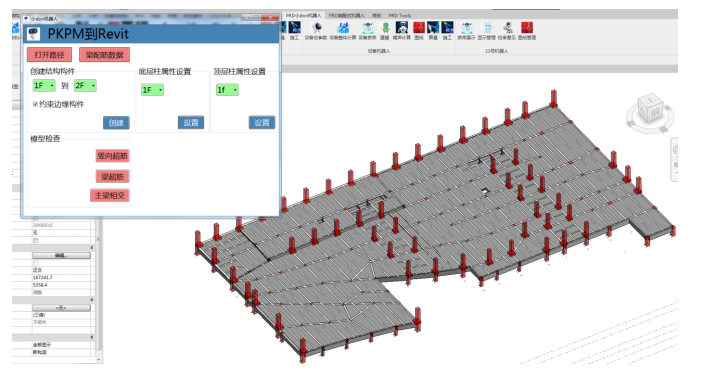Open the 修改 ribbon tab
This screenshot has width=711, height=377.
tap(376, 15)
